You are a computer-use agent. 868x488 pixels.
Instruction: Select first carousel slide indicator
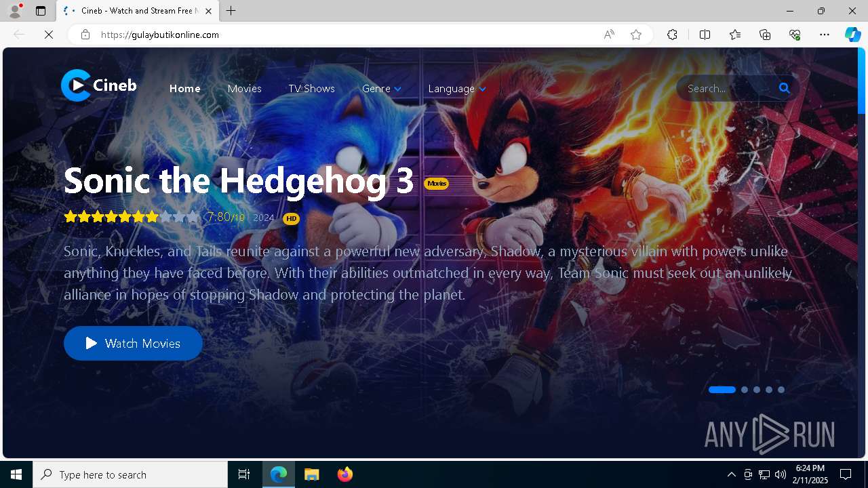pyautogui.click(x=722, y=390)
